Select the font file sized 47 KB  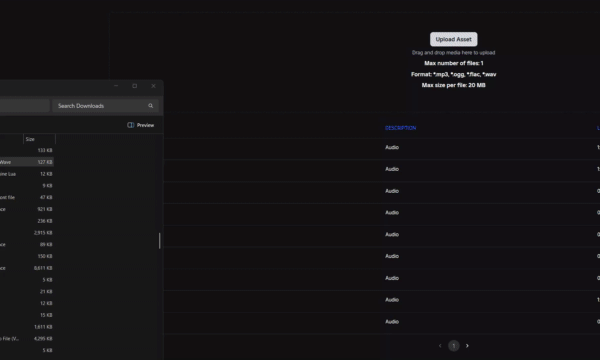click(27, 197)
